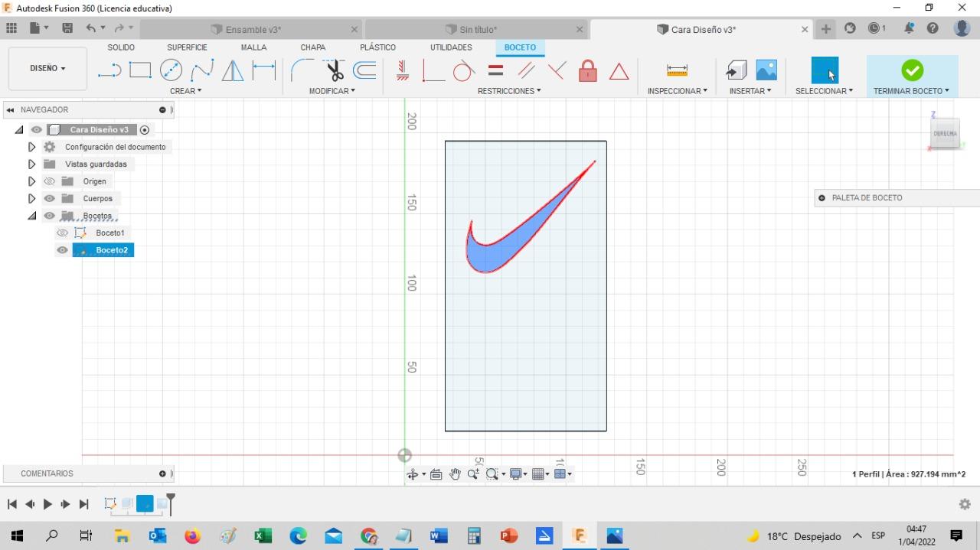Toggle visibility of Cuerpos folder

click(x=50, y=199)
